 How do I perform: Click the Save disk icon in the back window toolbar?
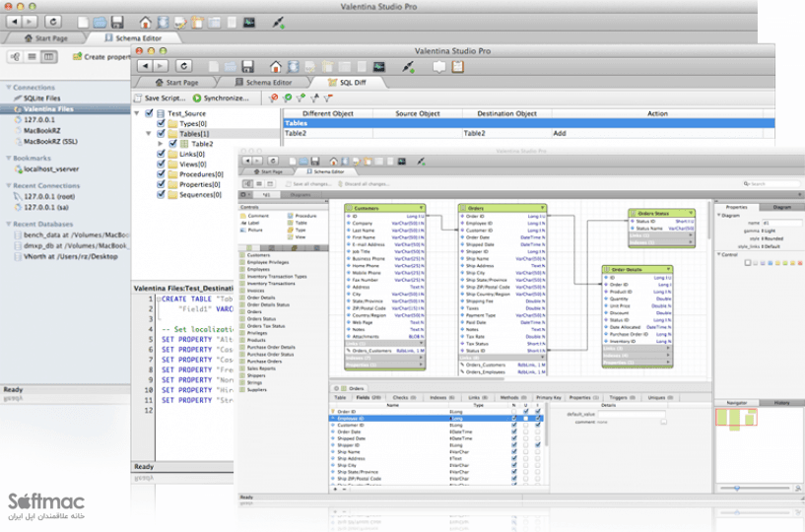click(117, 22)
